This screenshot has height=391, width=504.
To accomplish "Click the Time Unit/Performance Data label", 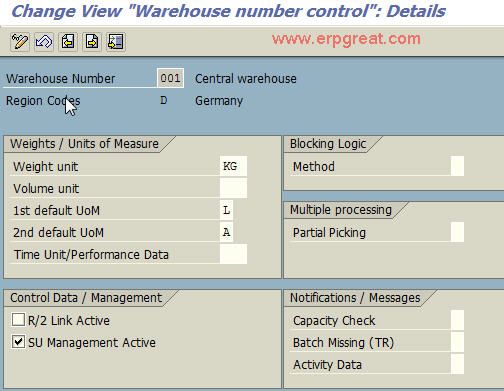I will point(91,254).
